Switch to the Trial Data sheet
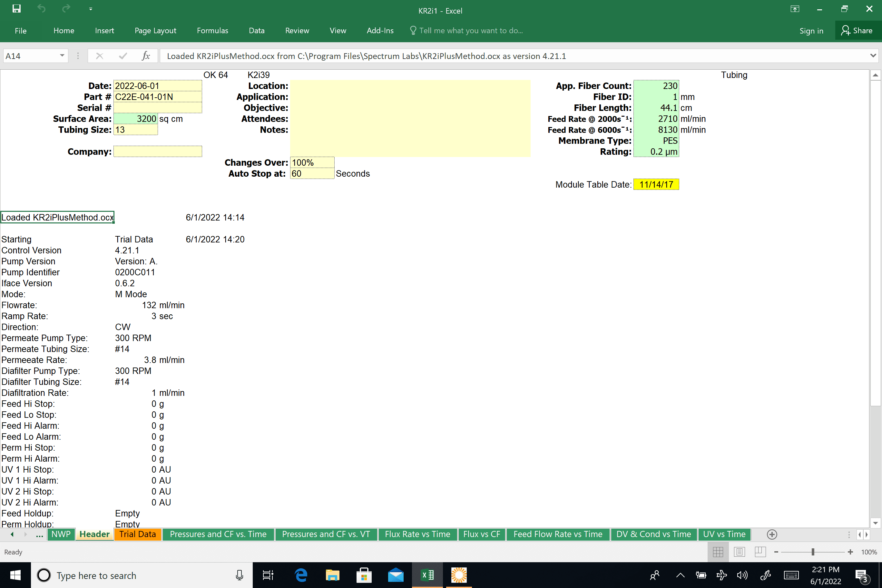 [137, 534]
